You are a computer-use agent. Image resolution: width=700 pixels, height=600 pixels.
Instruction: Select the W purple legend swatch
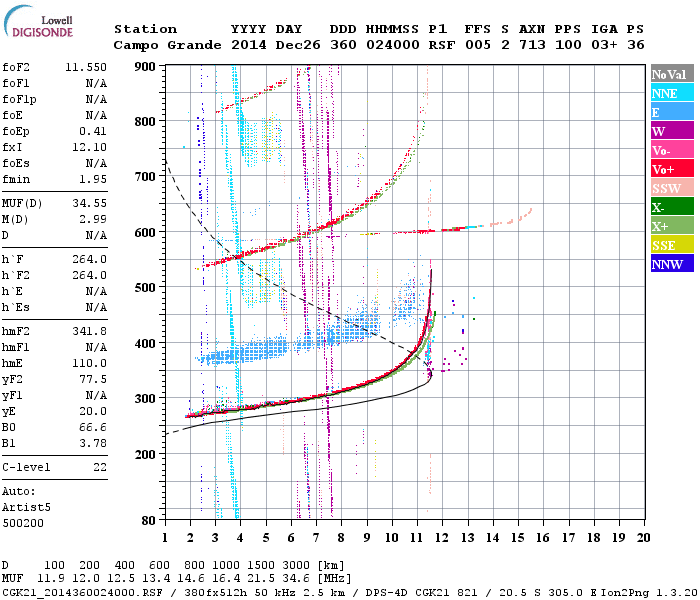[672, 131]
